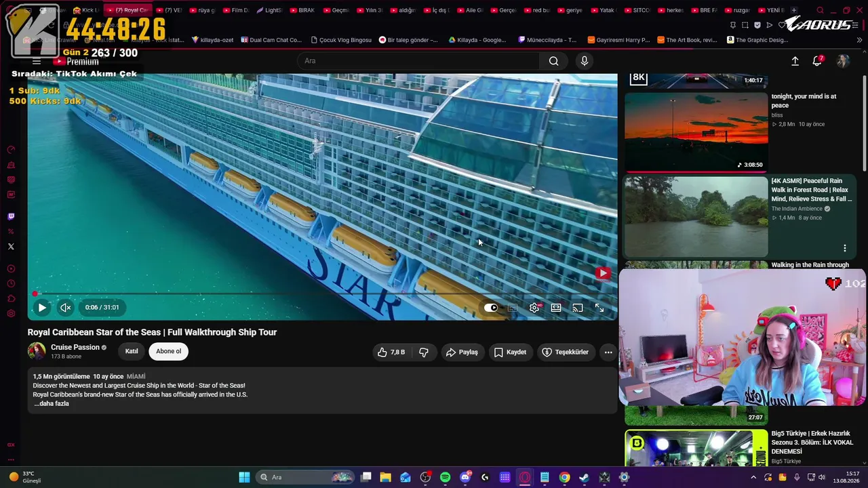Open the killayda-ozet bookmark

[x=212, y=40]
